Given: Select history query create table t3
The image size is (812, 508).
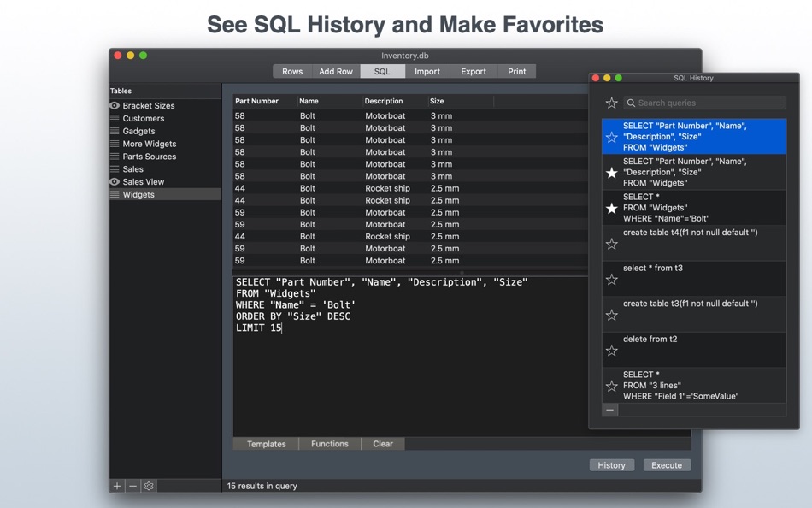Looking at the screenshot, I should tap(694, 314).
